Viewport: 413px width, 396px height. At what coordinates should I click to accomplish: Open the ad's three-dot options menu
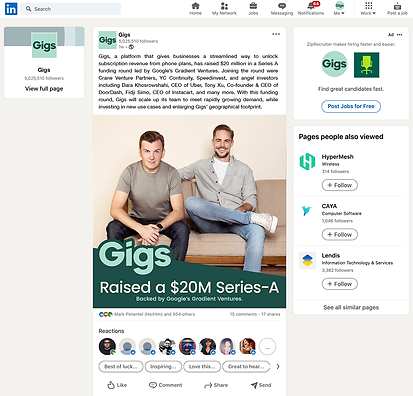pyautogui.click(x=400, y=35)
